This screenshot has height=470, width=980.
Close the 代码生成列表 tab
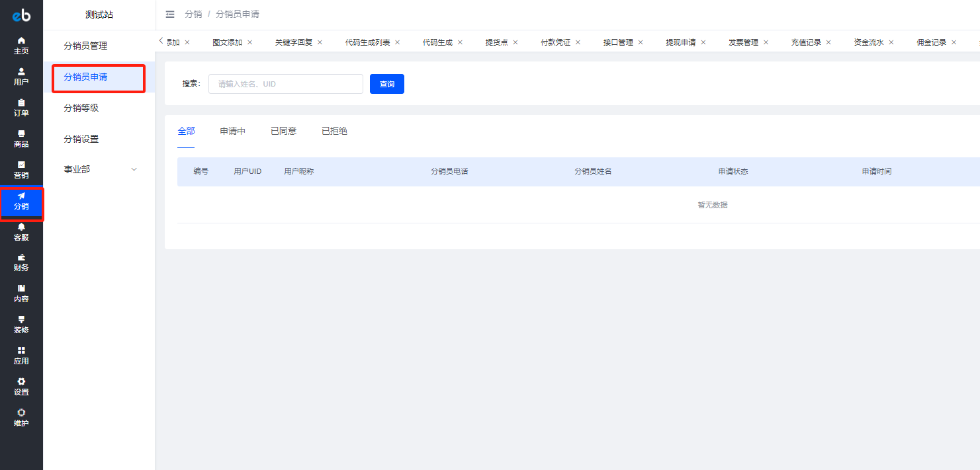[398, 42]
